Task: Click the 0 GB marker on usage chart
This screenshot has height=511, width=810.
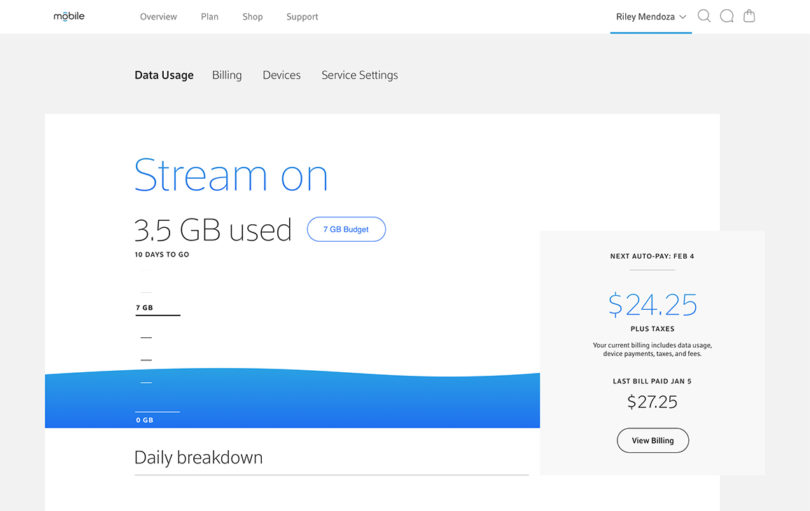Action: tap(145, 420)
